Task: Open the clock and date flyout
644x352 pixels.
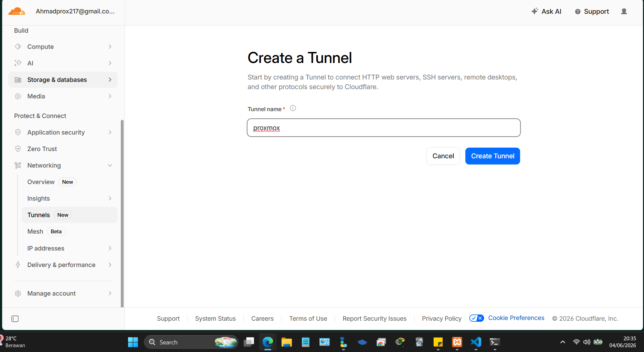Action: [623, 342]
